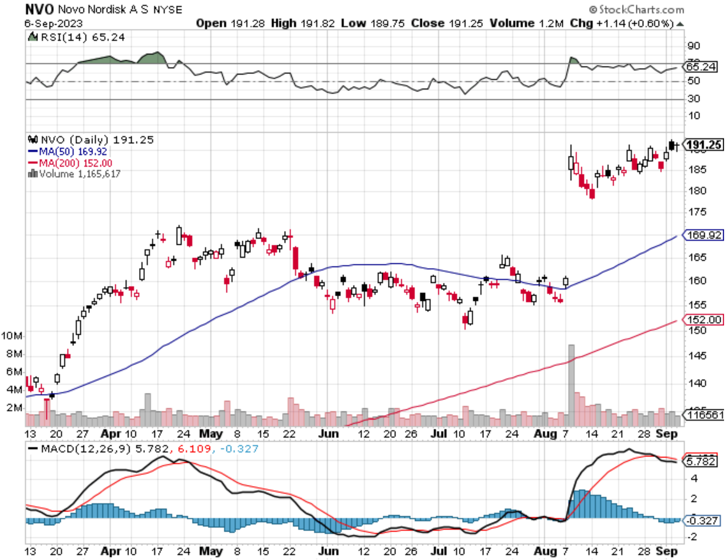Viewport: 728px width, 560px height.
Task: Click the red 6.109 MACD signal value
Action: pyautogui.click(x=194, y=449)
